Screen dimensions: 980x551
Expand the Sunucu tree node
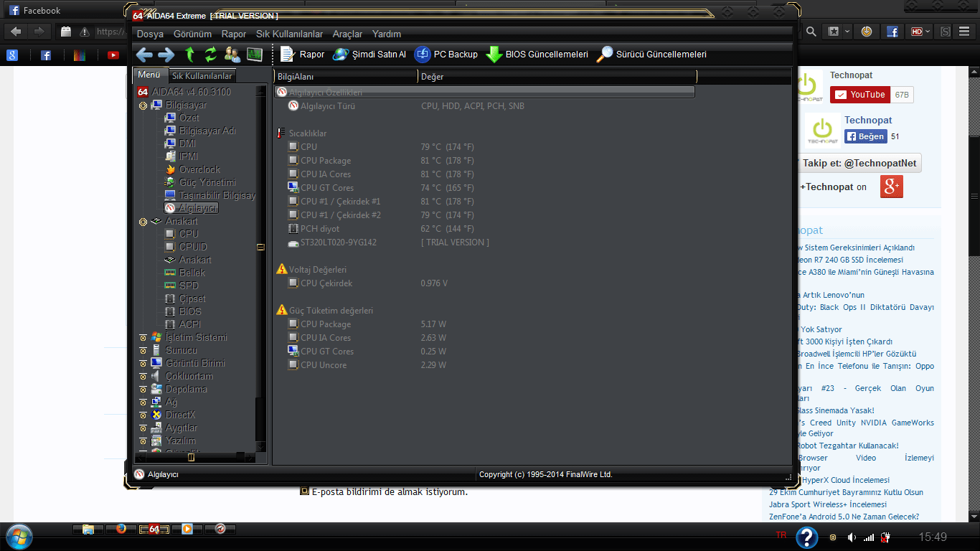143,351
